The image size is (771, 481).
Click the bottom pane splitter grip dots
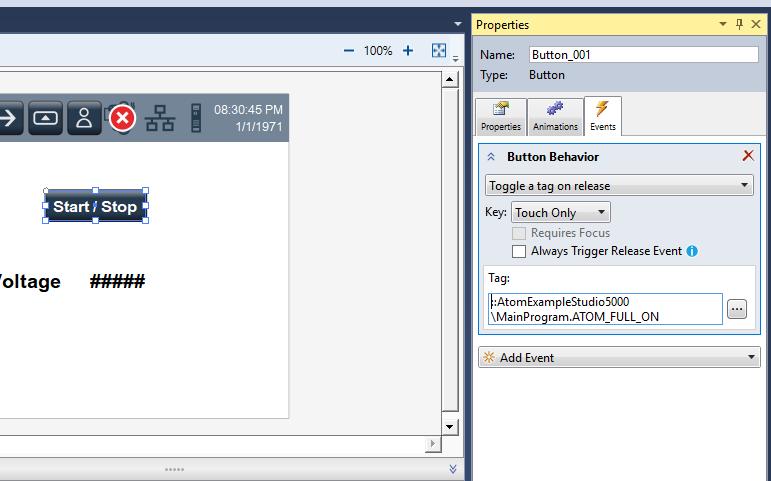click(175, 470)
